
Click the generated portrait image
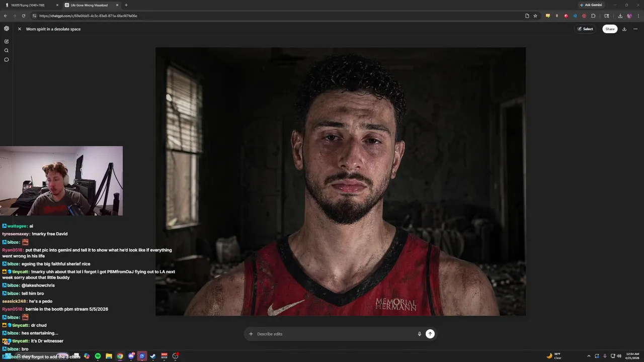coord(341,182)
